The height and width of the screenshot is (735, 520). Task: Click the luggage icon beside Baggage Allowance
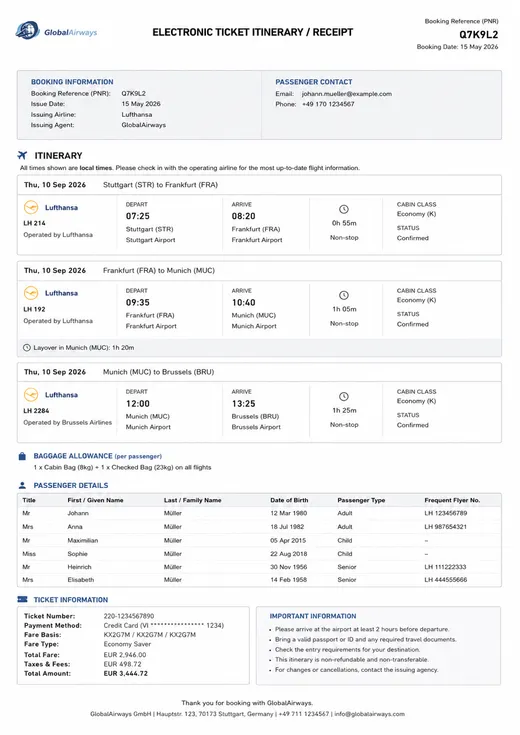22,456
